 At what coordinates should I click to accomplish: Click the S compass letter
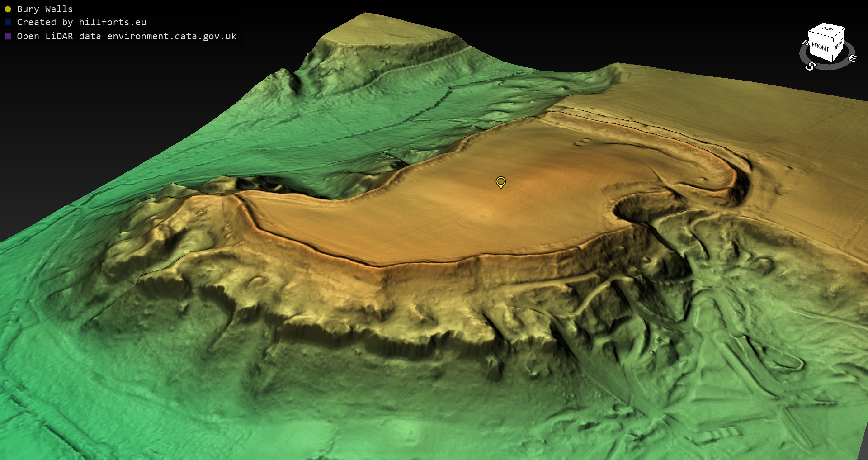810,66
